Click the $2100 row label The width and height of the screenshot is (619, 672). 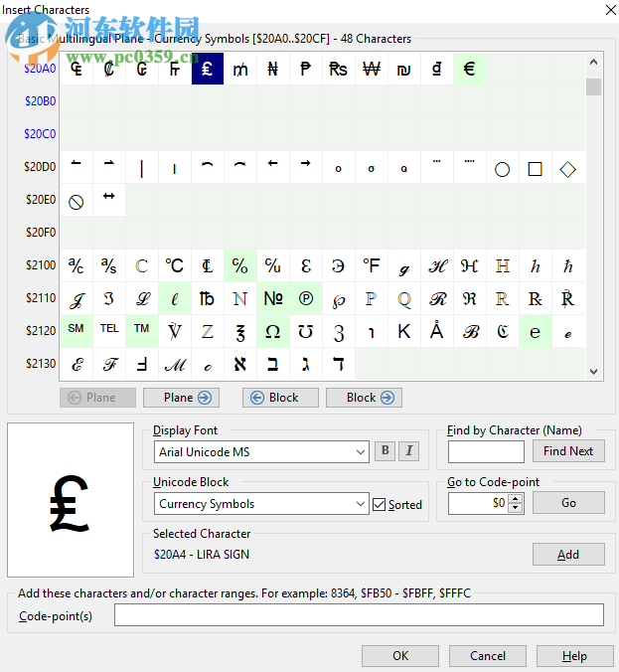pyautogui.click(x=41, y=265)
